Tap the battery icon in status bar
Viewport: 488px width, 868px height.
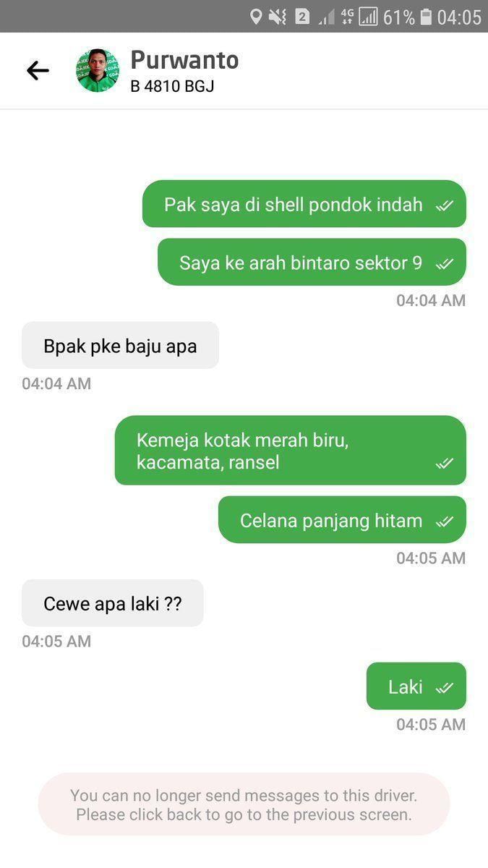tap(426, 17)
